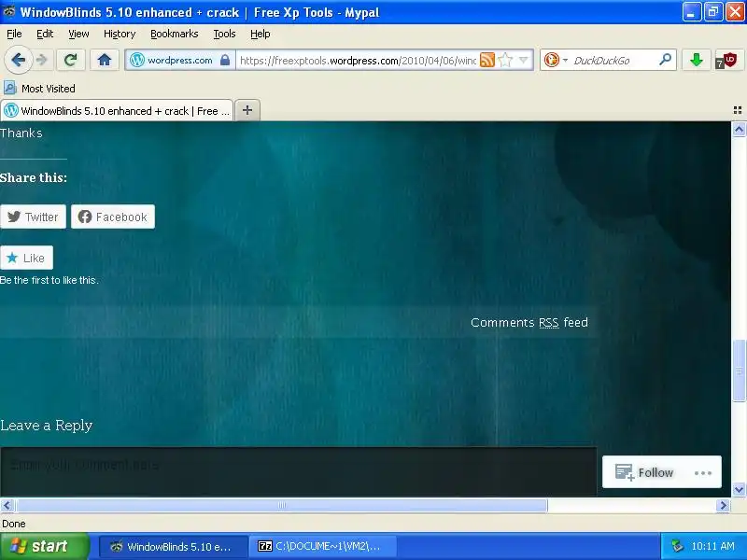Click the Most Visited bookmarks folder
747x560 pixels.
(x=39, y=89)
